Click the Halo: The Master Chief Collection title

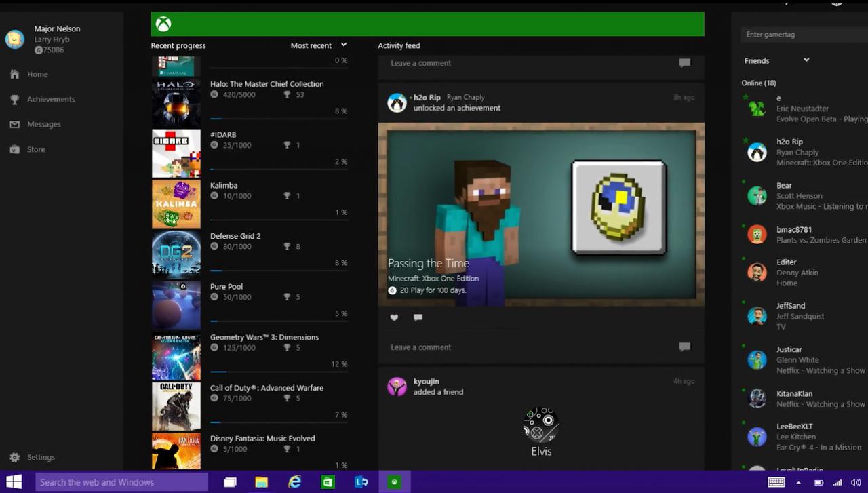coord(267,84)
